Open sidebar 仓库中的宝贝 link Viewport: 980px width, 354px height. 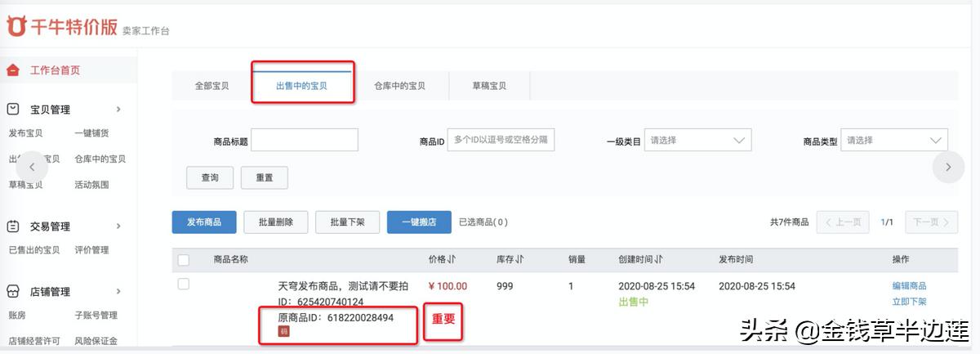tap(100, 159)
